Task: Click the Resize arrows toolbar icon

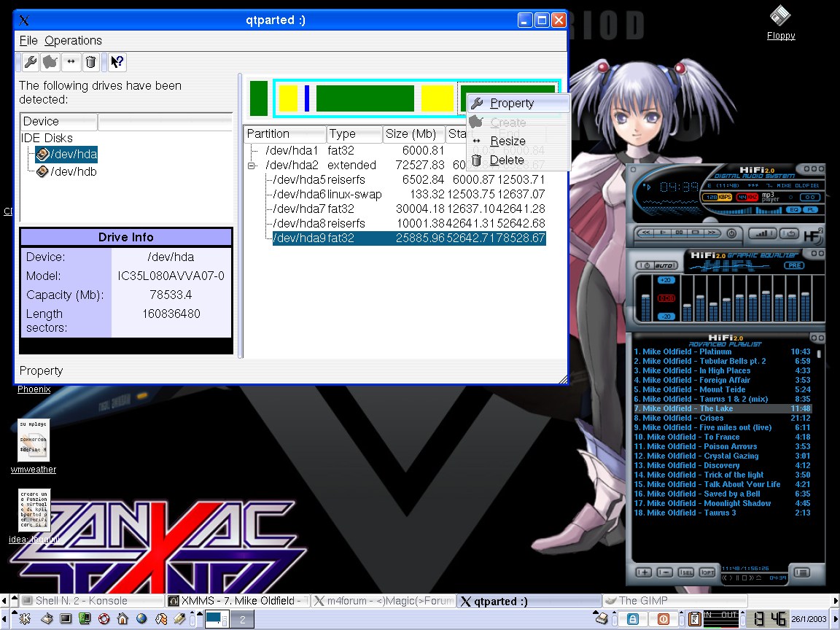Action: point(70,62)
